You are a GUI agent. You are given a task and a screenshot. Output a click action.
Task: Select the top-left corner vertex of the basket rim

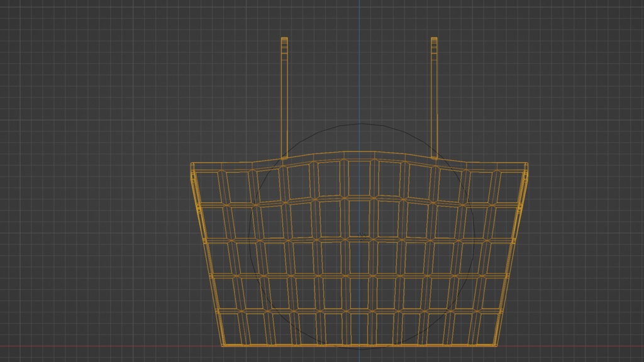tap(191, 163)
